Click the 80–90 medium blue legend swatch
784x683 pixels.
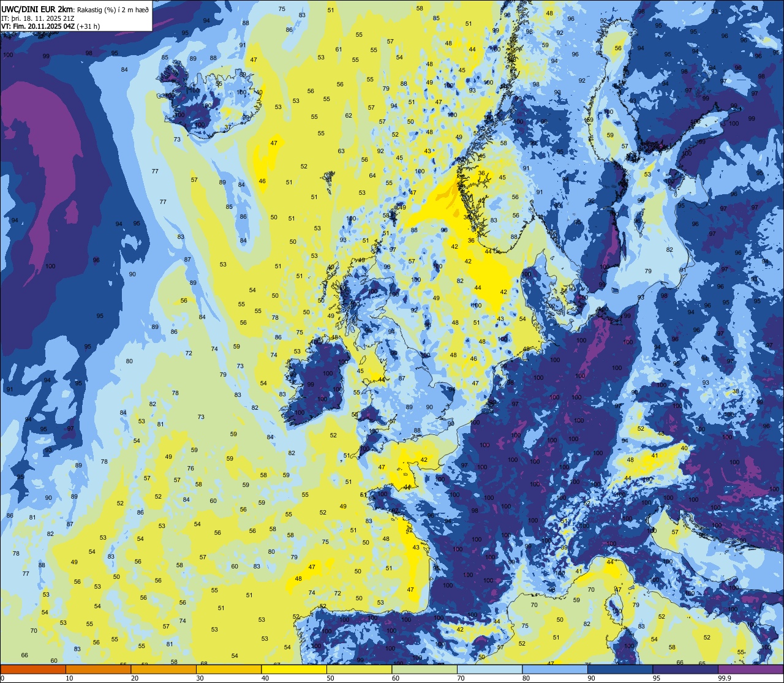pos(555,669)
